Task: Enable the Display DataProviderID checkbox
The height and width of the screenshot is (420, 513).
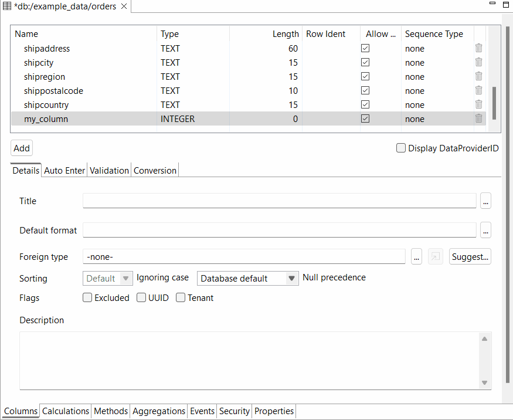Action: click(x=401, y=148)
